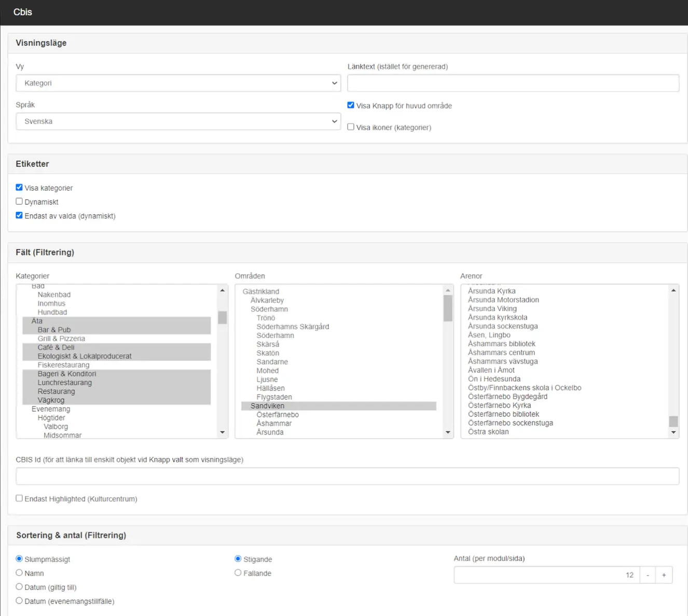This screenshot has height=616, width=688.
Task: Click the Kategorier list scroll-down arrow
Action: (223, 432)
